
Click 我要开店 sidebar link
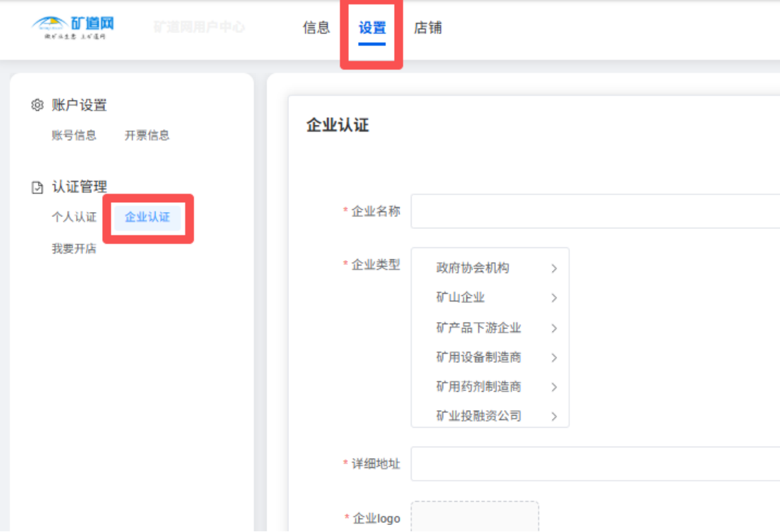[74, 249]
